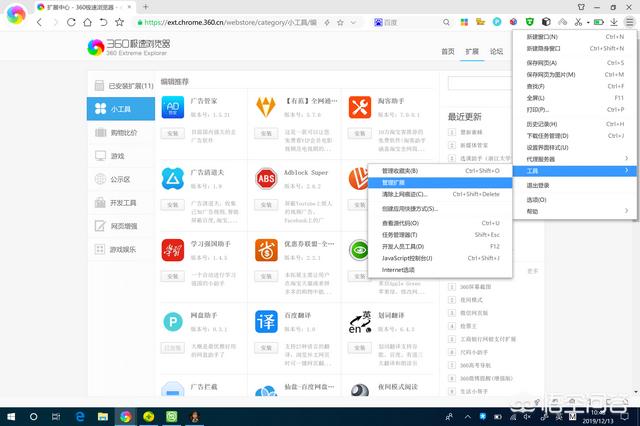640x426 pixels.
Task: Click the extension search input field
Action: [x=480, y=83]
